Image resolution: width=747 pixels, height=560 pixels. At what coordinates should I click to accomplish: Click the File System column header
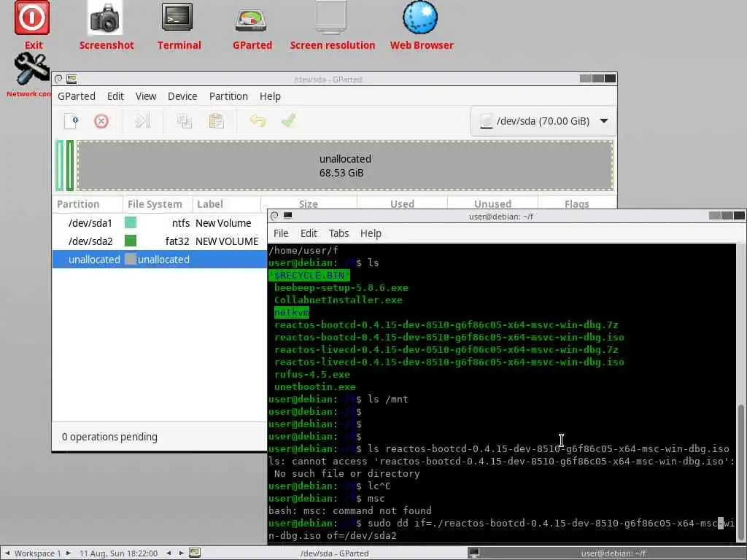pyautogui.click(x=158, y=204)
